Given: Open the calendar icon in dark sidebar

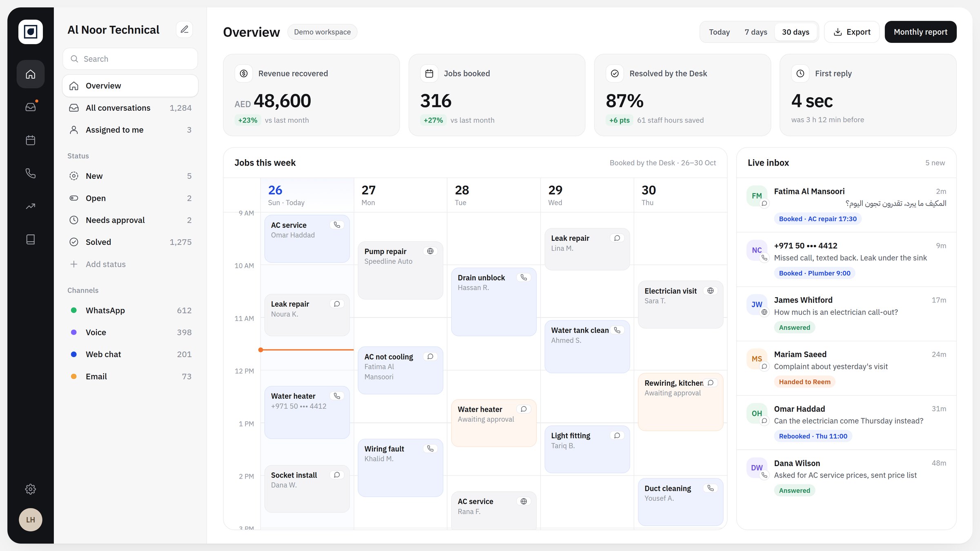Looking at the screenshot, I should [x=31, y=140].
